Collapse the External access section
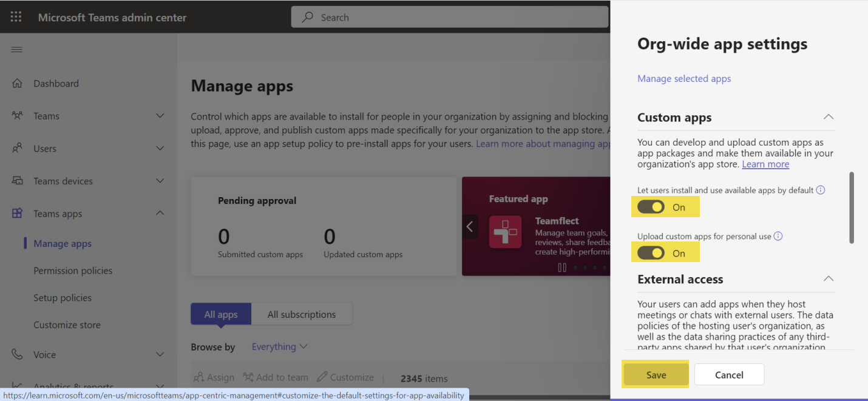The width and height of the screenshot is (868, 401). tap(828, 278)
